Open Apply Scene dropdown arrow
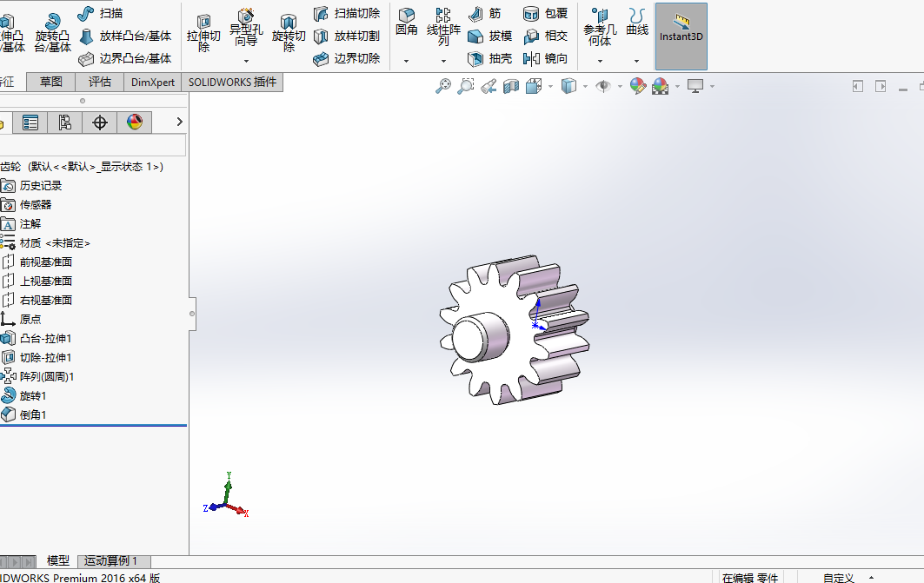This screenshot has height=583, width=924. pos(678,87)
